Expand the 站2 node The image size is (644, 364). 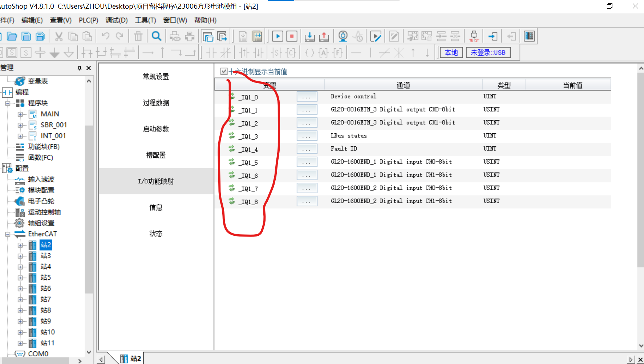(x=20, y=245)
